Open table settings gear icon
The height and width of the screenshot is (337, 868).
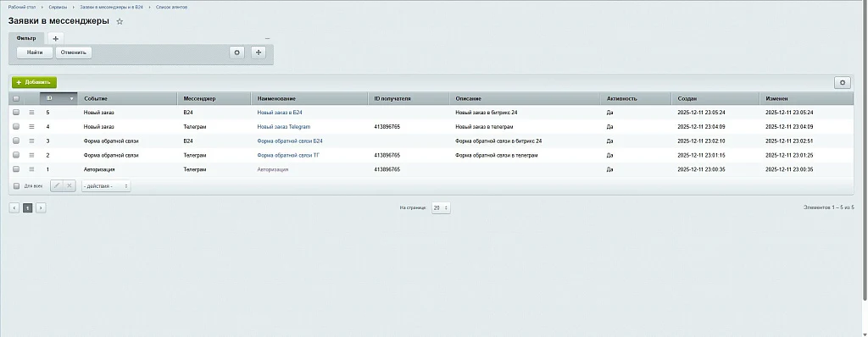click(843, 82)
